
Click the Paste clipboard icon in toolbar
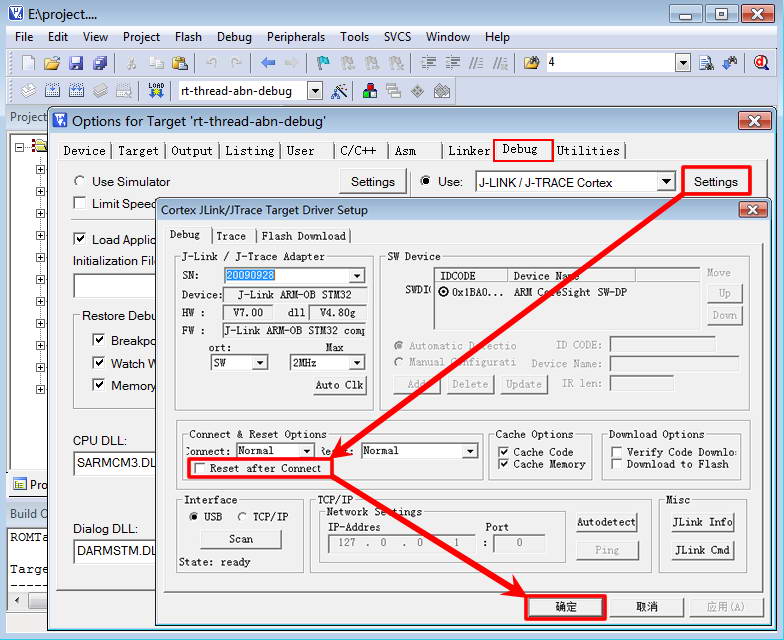coord(179,63)
